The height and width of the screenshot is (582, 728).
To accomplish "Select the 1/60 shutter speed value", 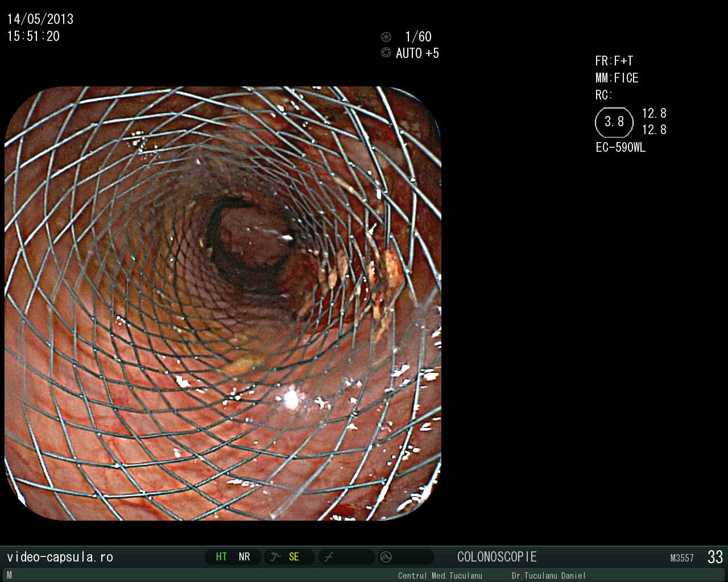I will pos(418,37).
